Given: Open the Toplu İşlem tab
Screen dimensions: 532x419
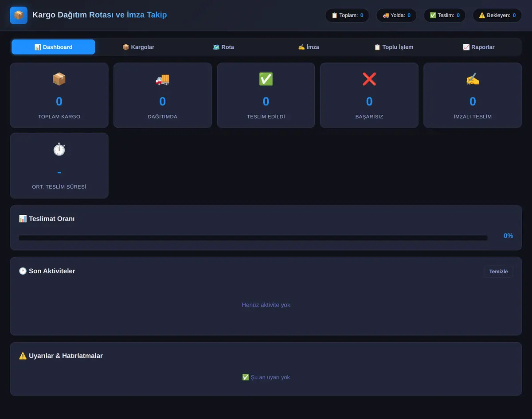Looking at the screenshot, I should (394, 47).
